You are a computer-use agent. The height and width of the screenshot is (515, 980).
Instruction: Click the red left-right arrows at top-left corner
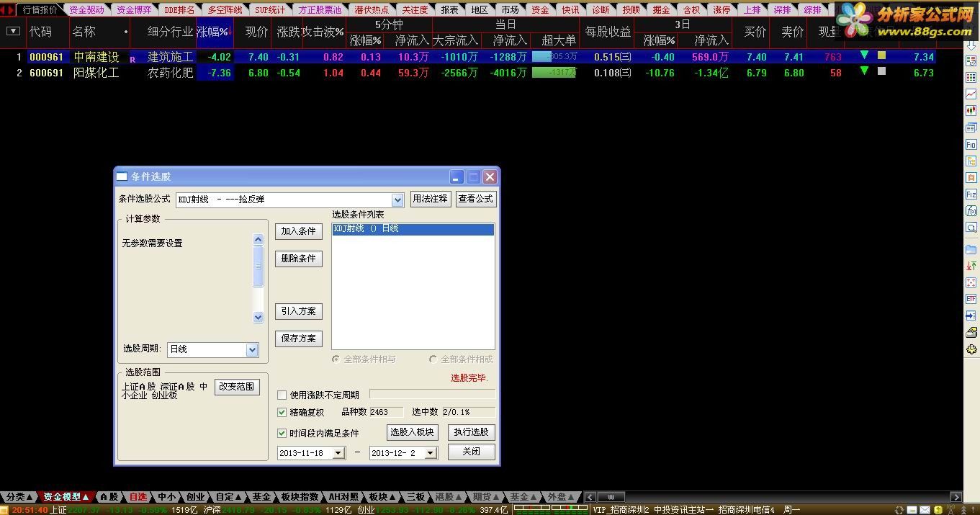[7, 9]
